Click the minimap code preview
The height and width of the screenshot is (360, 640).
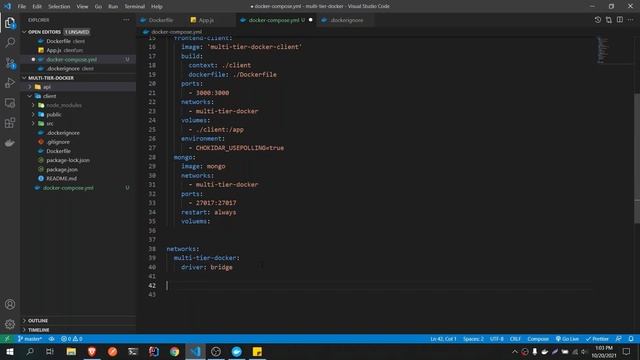coord(602,50)
